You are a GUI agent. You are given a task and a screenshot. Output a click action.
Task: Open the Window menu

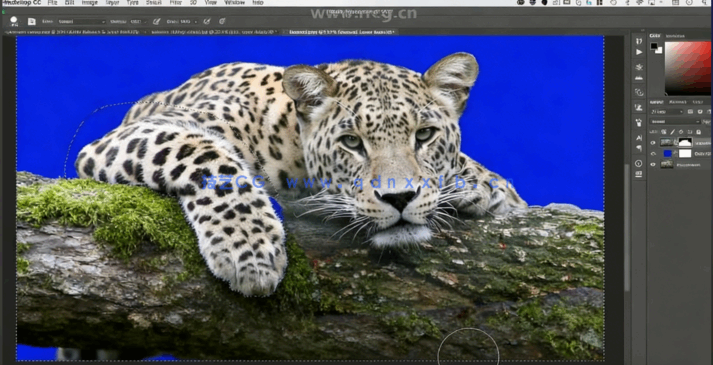pyautogui.click(x=235, y=2)
